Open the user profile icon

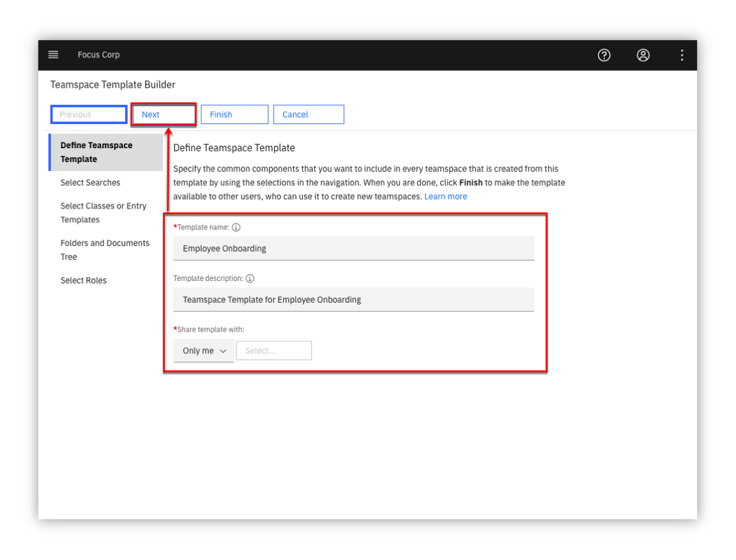[643, 56]
